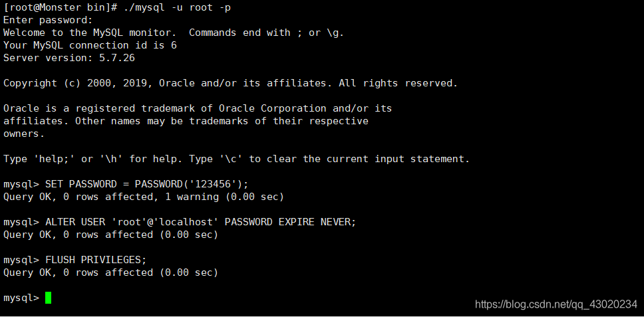The height and width of the screenshot is (317, 644).
Task: Click the Welcome to the MySQL monitor line
Action: coord(174,33)
